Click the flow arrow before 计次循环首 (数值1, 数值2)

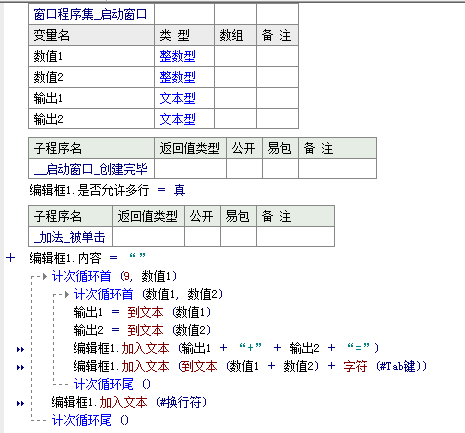pos(67,294)
